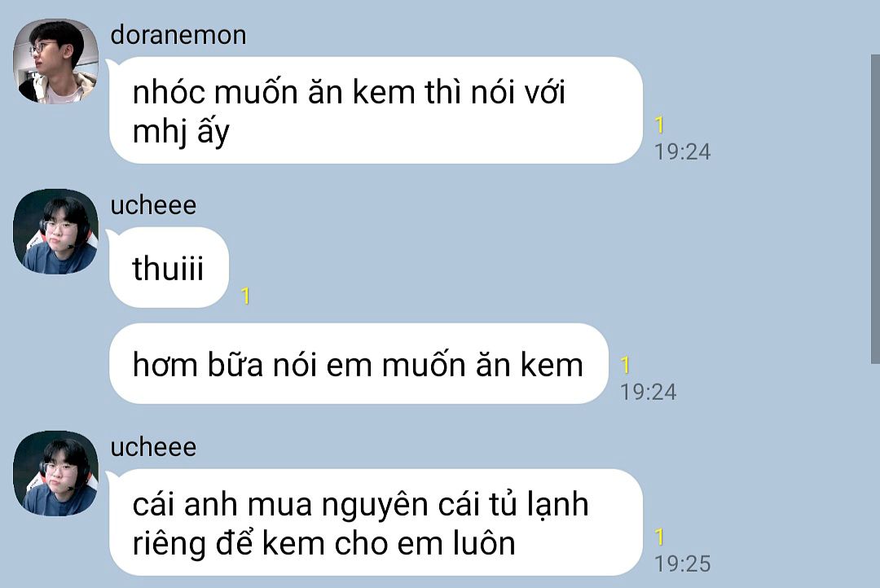The width and height of the screenshot is (880, 588).
Task: Tap the 'thuiii' message bubble
Action: (169, 268)
